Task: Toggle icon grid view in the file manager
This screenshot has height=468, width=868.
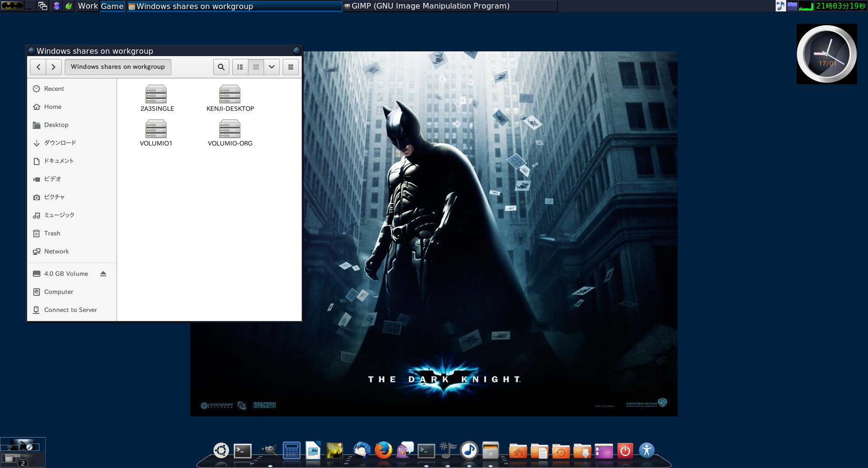Action: 256,67
